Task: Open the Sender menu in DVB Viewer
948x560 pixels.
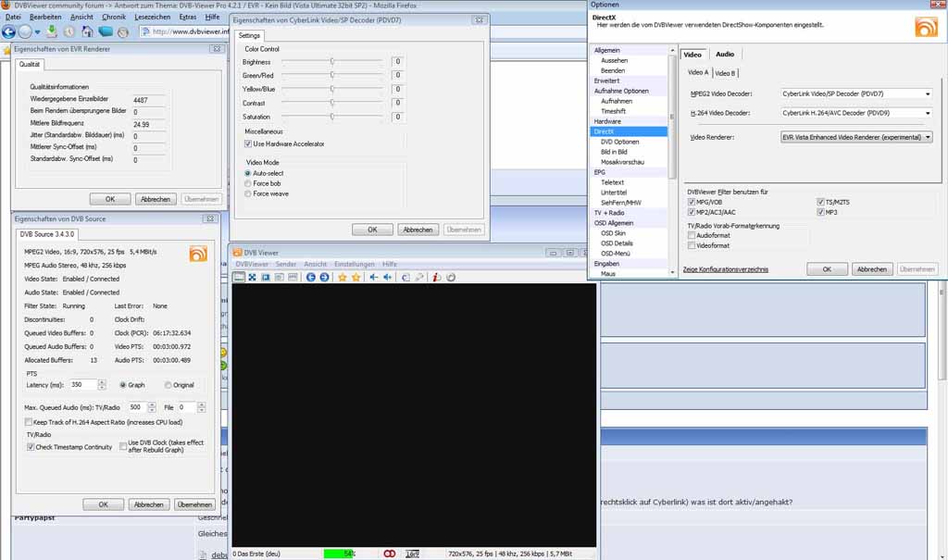Action: (286, 265)
